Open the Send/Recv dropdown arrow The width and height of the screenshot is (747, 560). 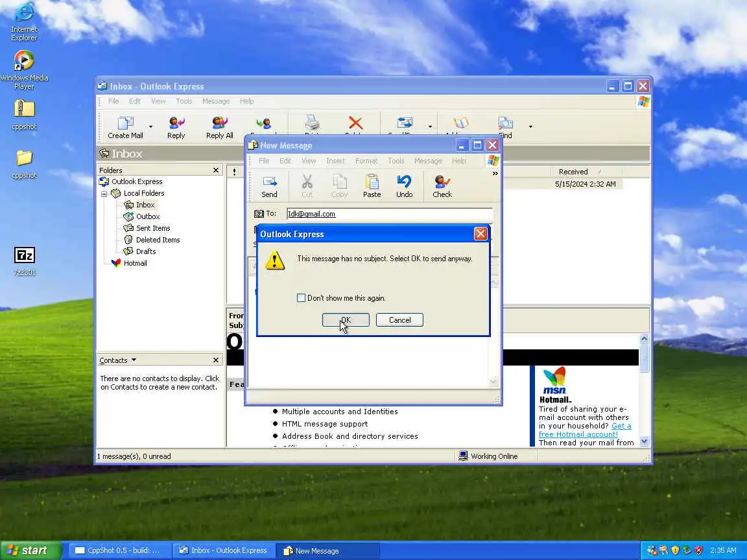[430, 126]
